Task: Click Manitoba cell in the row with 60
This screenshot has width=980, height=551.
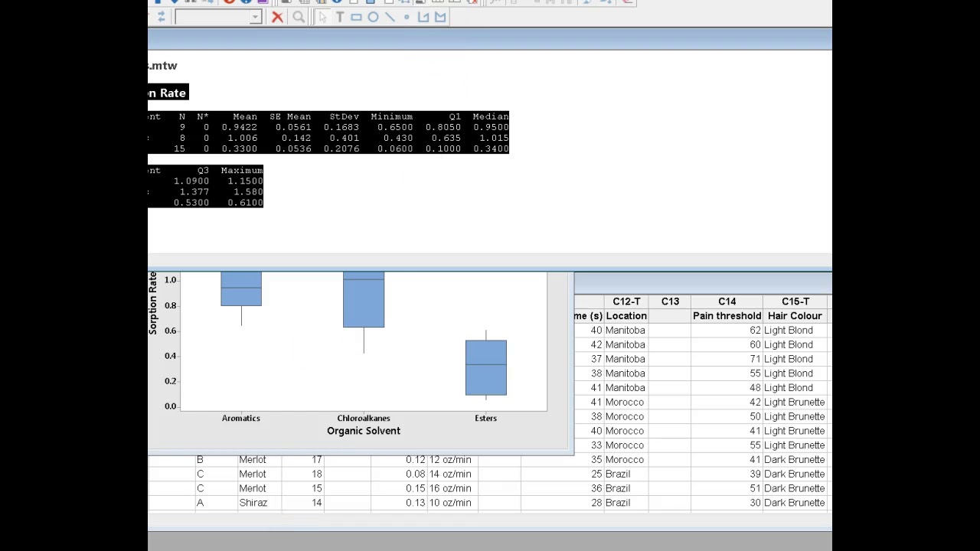Action: (626, 345)
